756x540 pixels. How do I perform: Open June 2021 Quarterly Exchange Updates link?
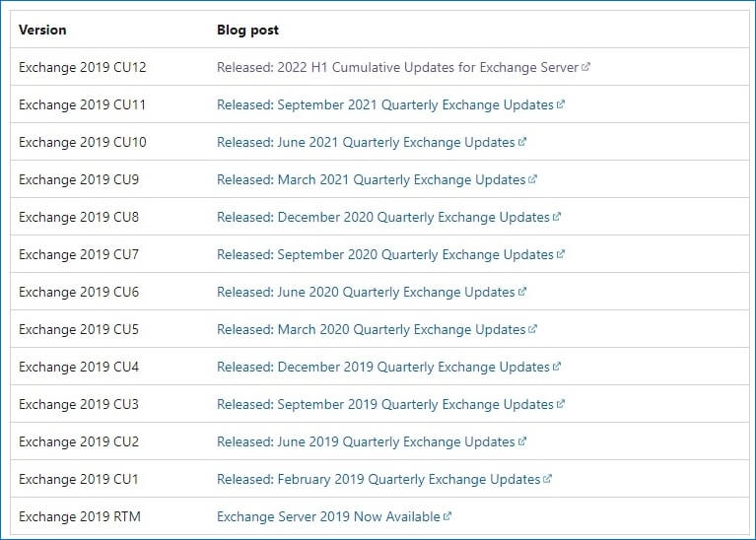pyautogui.click(x=366, y=142)
